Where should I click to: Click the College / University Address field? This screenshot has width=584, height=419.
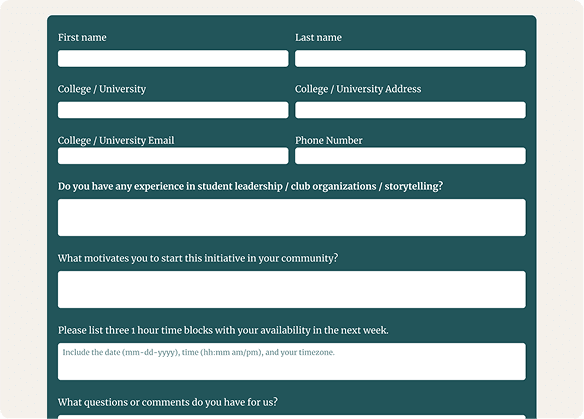click(410, 110)
